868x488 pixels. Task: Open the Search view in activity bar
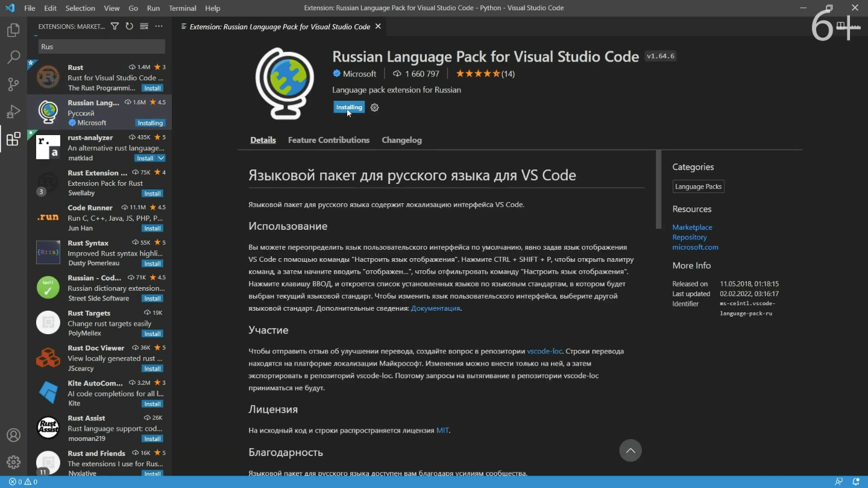13,57
